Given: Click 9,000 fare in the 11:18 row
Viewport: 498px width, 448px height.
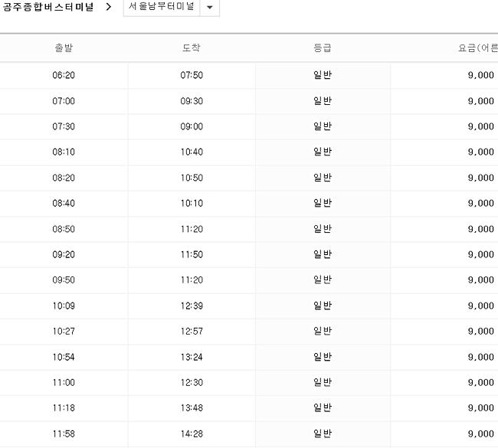Looking at the screenshot, I should 481,407.
